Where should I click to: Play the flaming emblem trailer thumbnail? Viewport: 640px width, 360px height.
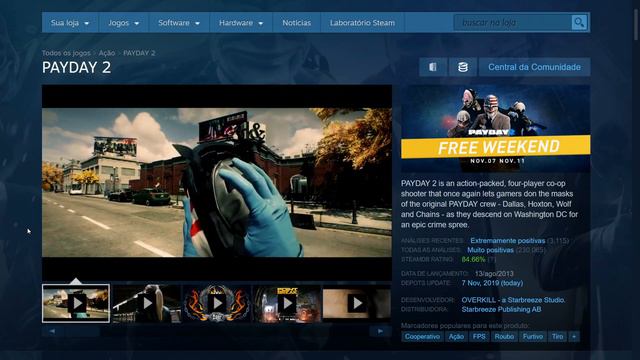click(217, 303)
